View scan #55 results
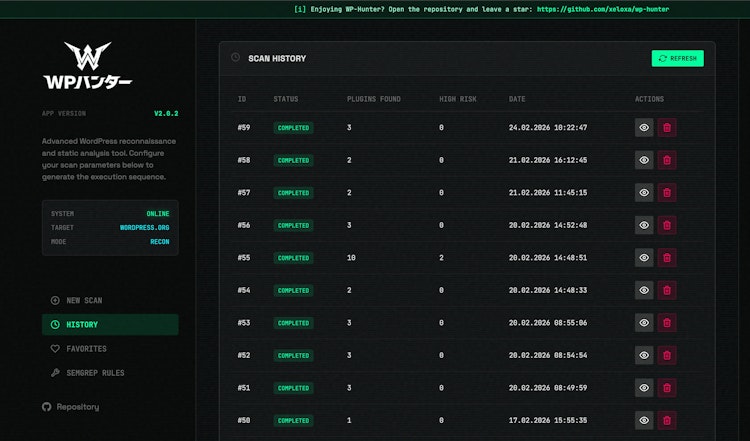This screenshot has height=441, width=750. [644, 258]
